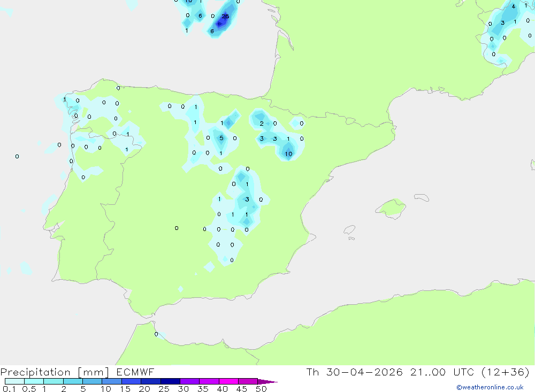This screenshot has height=392, width=535.
Task: Click the legend tick label '50'
Action: click(x=261, y=389)
